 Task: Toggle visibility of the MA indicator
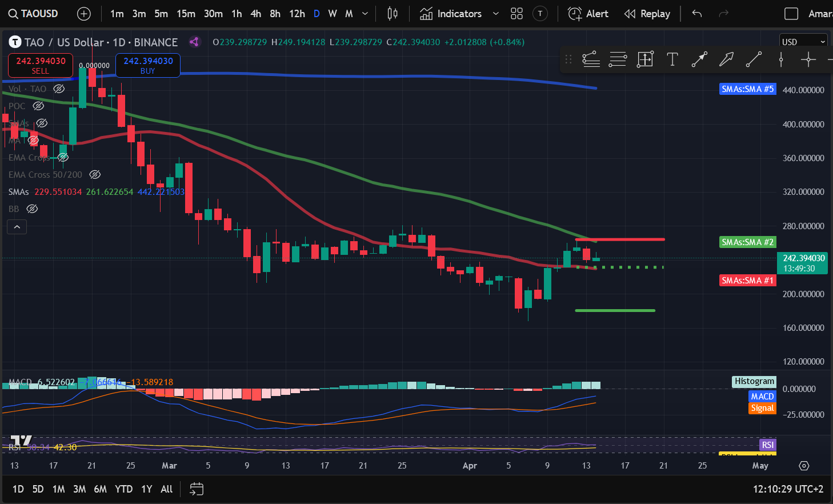tap(33, 140)
